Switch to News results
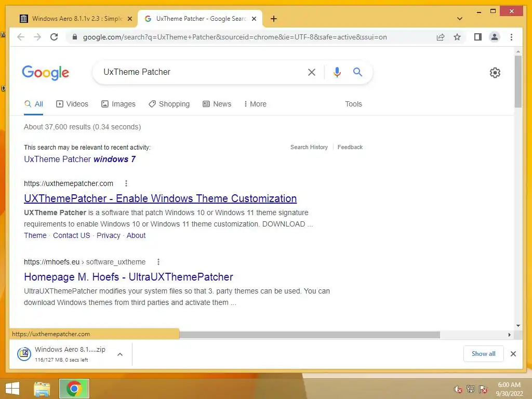 217,104
